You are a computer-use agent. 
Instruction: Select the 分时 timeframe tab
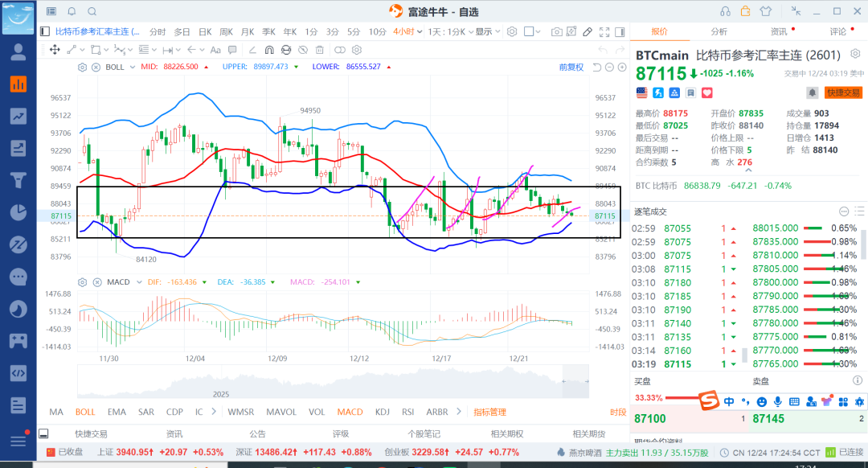[x=158, y=31]
